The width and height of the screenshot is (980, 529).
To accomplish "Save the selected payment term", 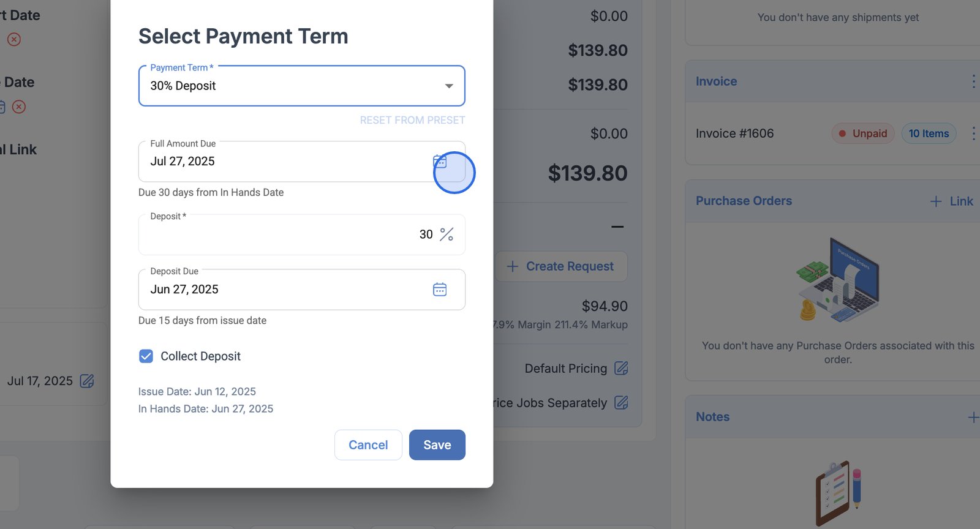I will 437,445.
